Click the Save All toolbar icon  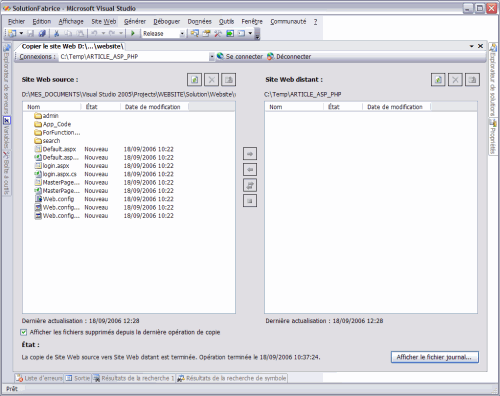click(x=42, y=33)
